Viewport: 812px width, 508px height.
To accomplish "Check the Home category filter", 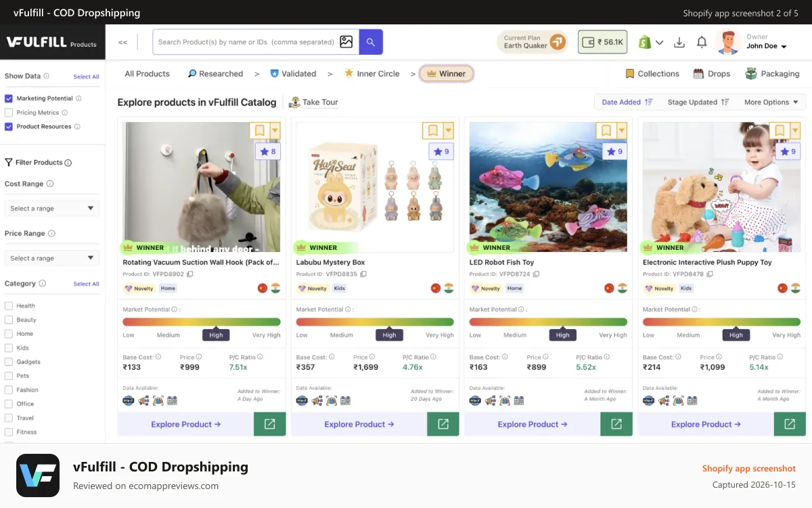I will tap(9, 334).
